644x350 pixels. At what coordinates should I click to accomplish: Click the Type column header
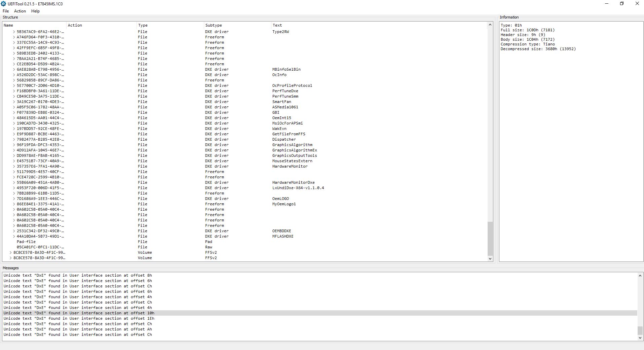(170, 25)
